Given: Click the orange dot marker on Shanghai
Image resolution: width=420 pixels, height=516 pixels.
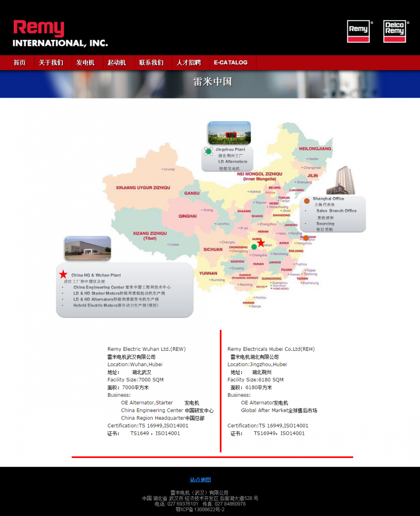Looking at the screenshot, I should tap(306, 238).
